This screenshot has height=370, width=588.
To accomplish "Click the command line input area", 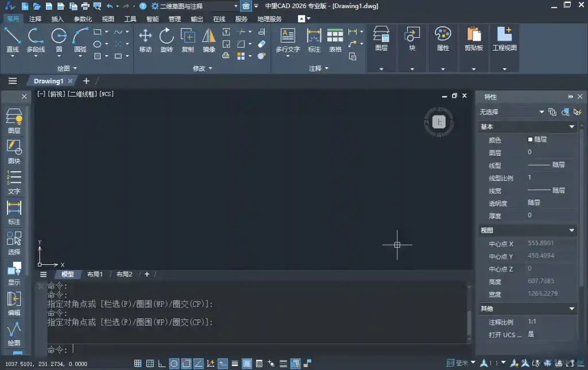I will [172, 349].
